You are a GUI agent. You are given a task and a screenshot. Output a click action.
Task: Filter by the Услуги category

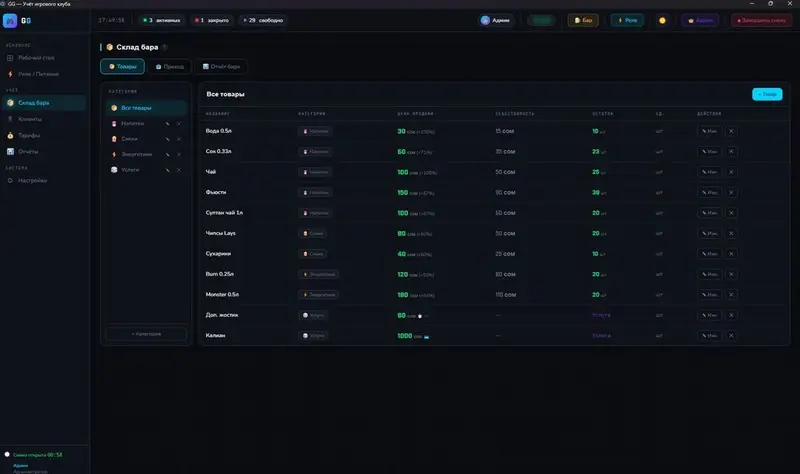[x=130, y=169]
